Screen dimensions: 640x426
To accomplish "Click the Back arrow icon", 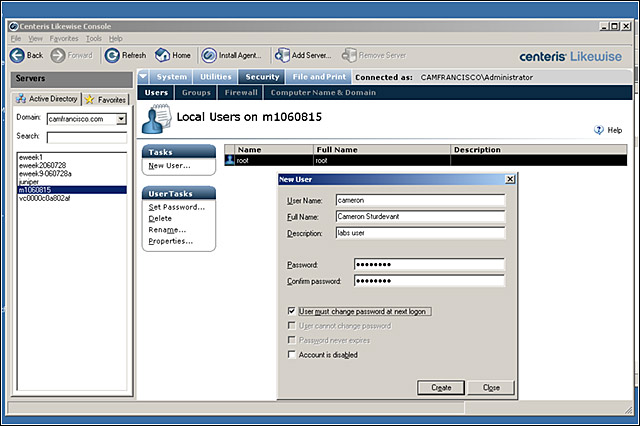I will click(x=17, y=55).
